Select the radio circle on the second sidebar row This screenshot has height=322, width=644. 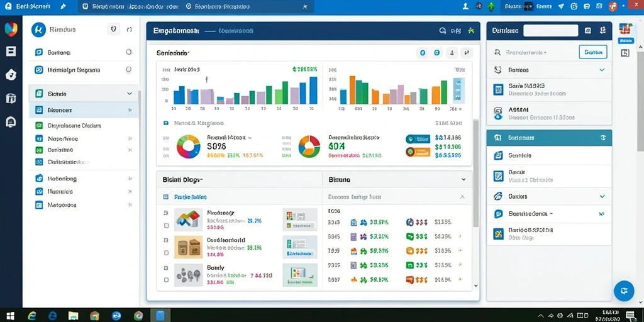pyautogui.click(x=129, y=70)
